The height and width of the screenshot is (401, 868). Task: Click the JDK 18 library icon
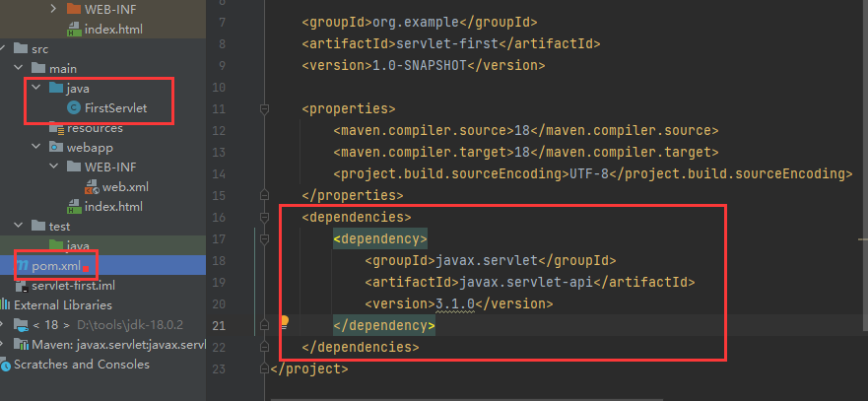[x=22, y=325]
